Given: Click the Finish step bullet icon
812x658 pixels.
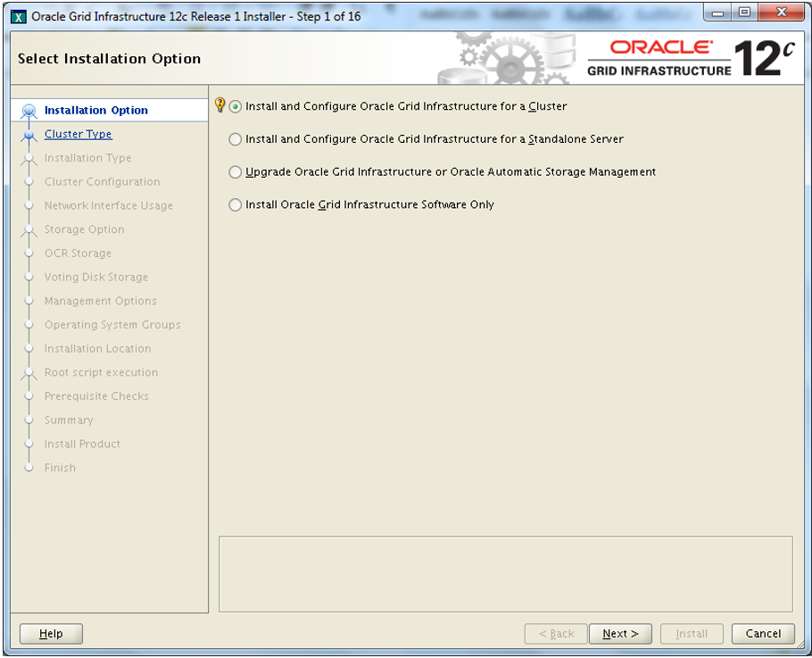Looking at the screenshot, I should click(29, 468).
